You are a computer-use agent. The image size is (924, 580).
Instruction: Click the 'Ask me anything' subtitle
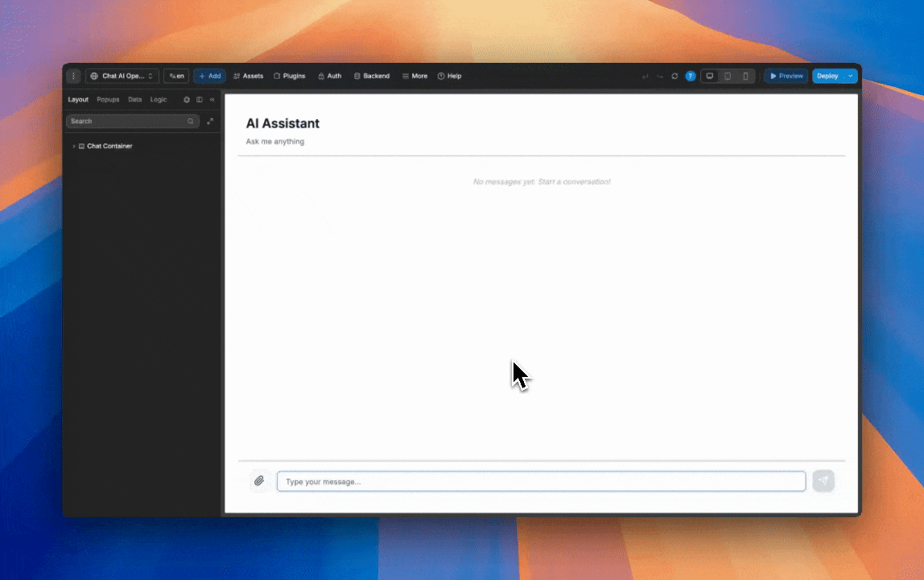coord(275,142)
